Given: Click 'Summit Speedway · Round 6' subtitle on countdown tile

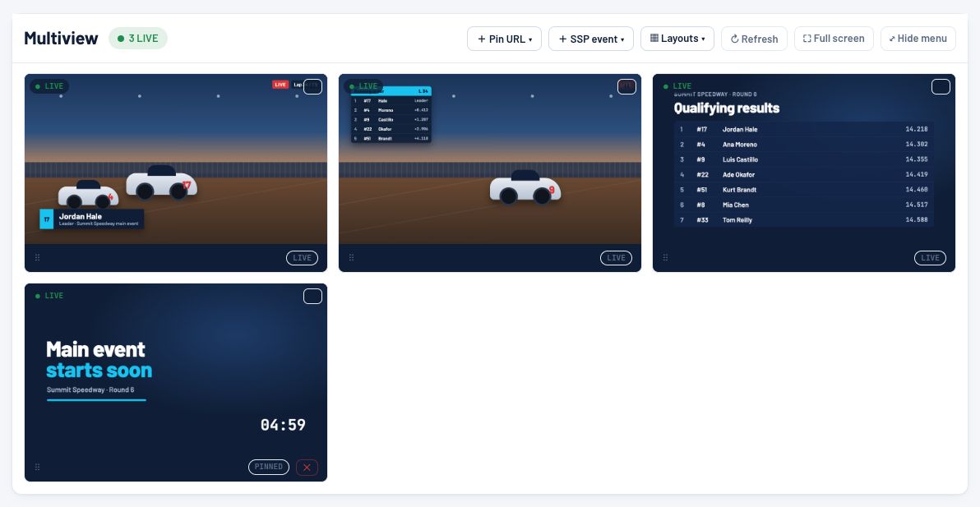Looking at the screenshot, I should coord(90,389).
